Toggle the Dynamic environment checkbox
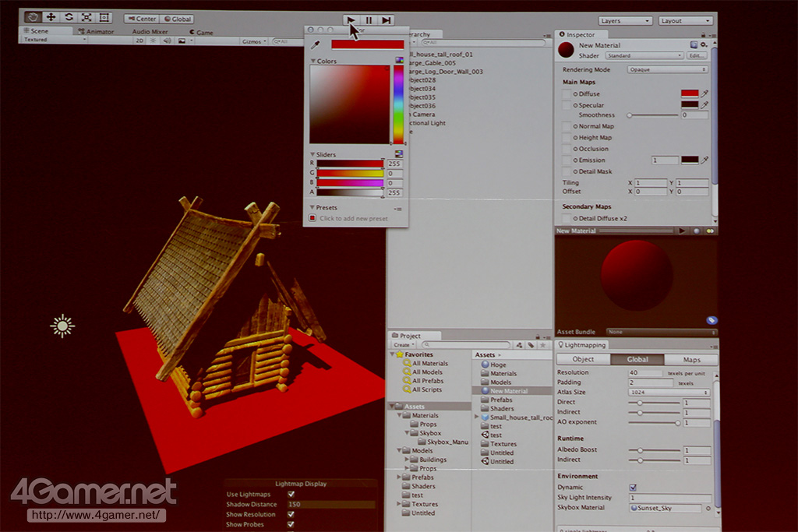798x532 pixels. point(633,488)
